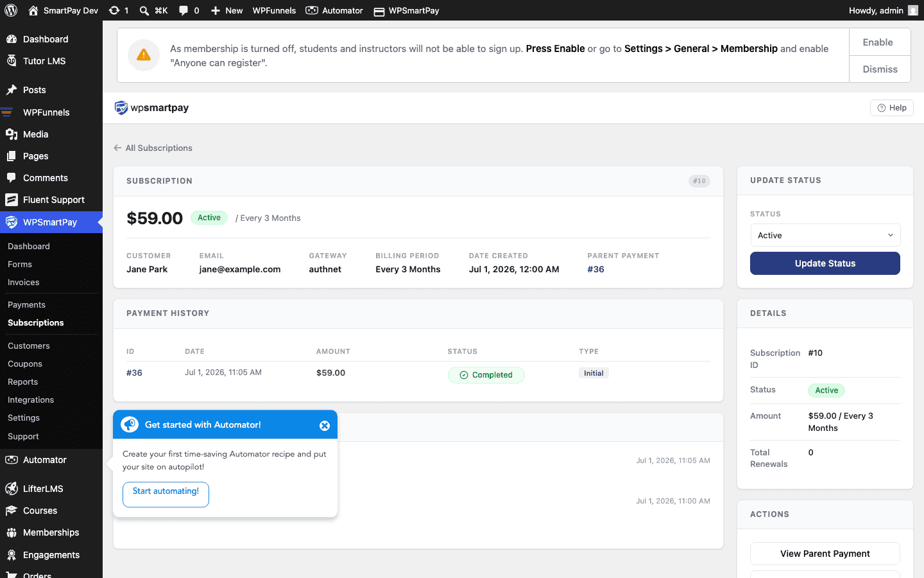Click the Update Status button
Screen dimensions: 924x578
coord(825,263)
